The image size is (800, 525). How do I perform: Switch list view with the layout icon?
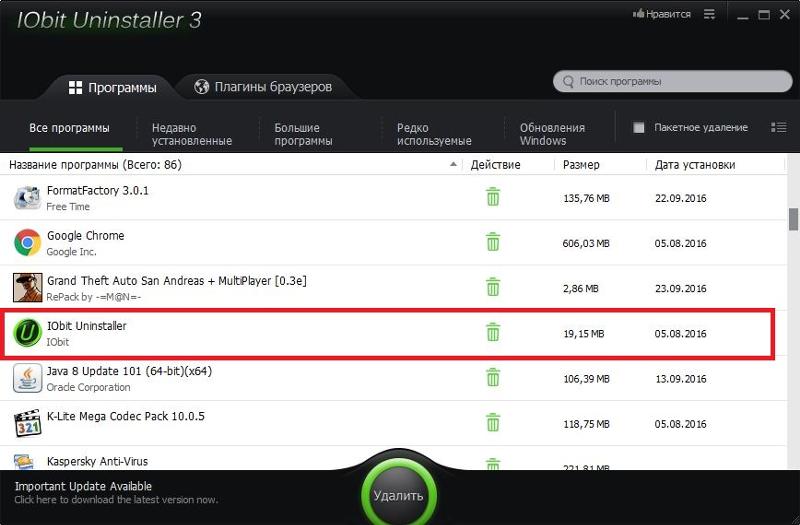click(x=779, y=127)
